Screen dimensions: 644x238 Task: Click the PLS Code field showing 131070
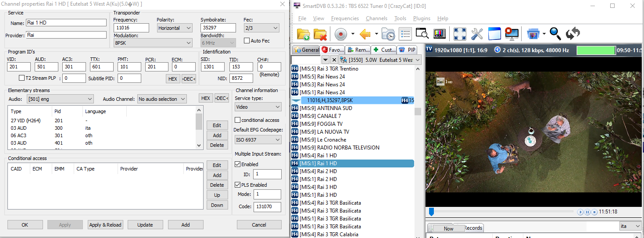[267, 206]
